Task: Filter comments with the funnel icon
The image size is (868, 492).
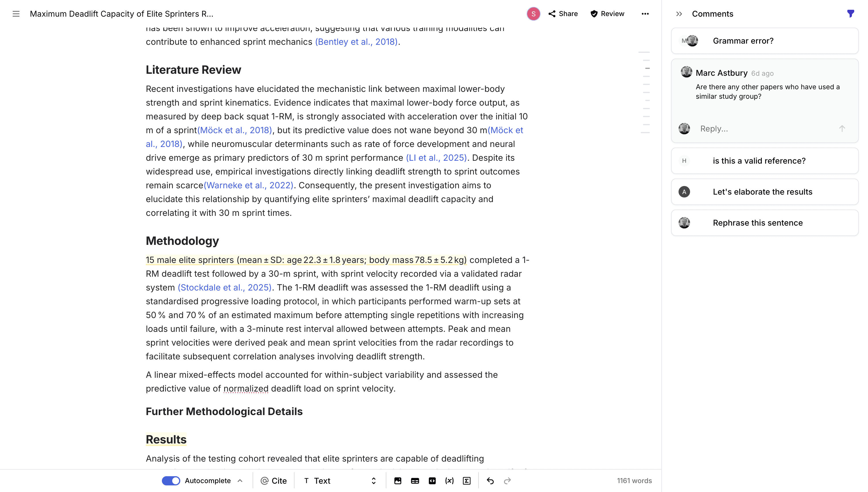Action: [x=850, y=13]
